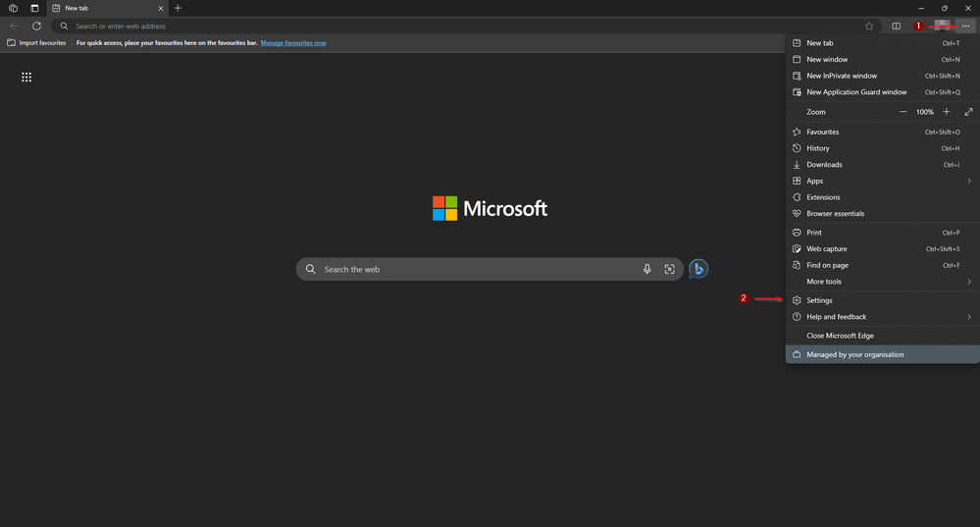Select Web capture option
The width and height of the screenshot is (980, 527).
click(x=882, y=249)
